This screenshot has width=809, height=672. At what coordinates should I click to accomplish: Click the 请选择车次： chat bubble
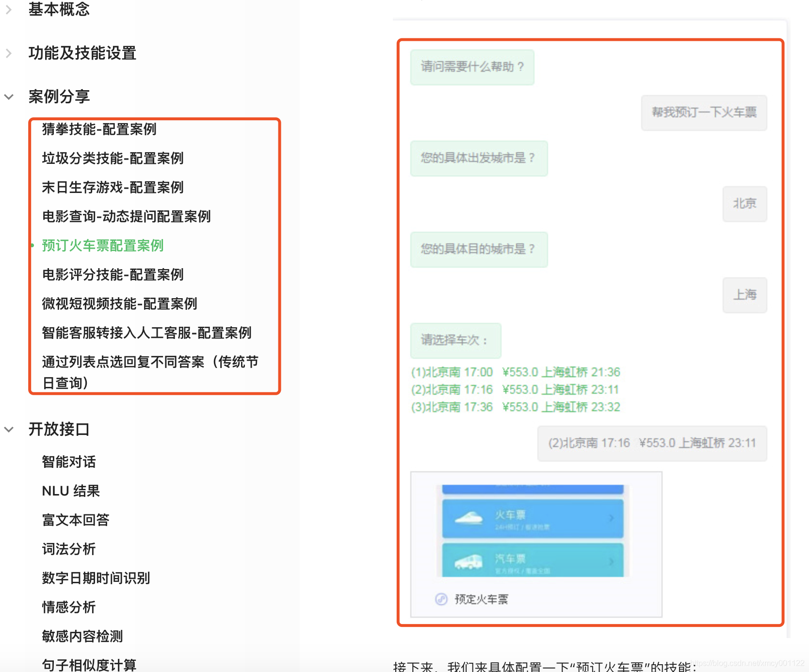tap(455, 340)
